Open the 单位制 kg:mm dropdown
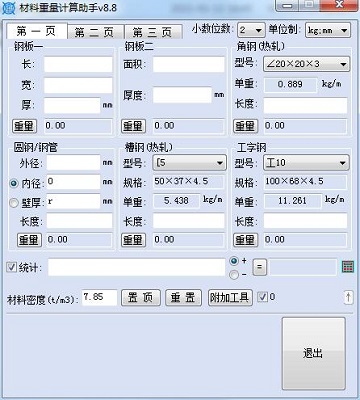 pos(328,30)
